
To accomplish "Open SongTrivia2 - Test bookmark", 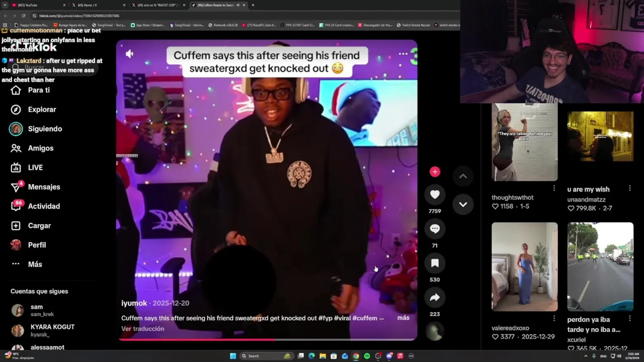I will [109, 25].
